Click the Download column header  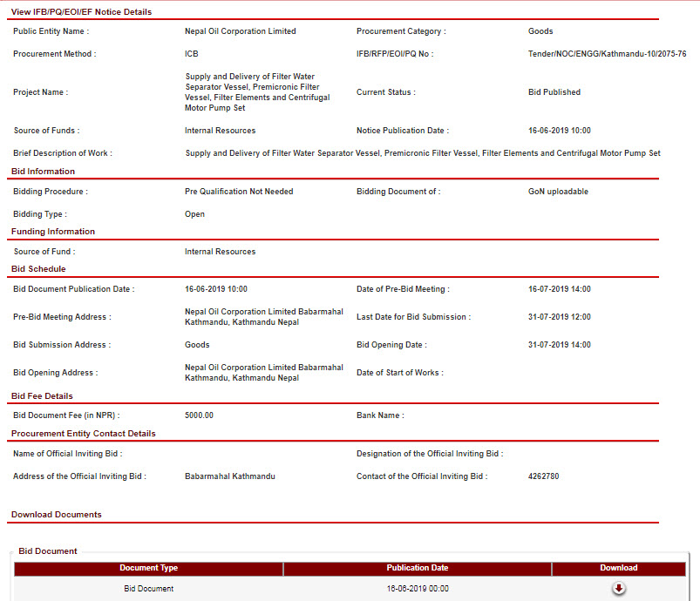(618, 568)
